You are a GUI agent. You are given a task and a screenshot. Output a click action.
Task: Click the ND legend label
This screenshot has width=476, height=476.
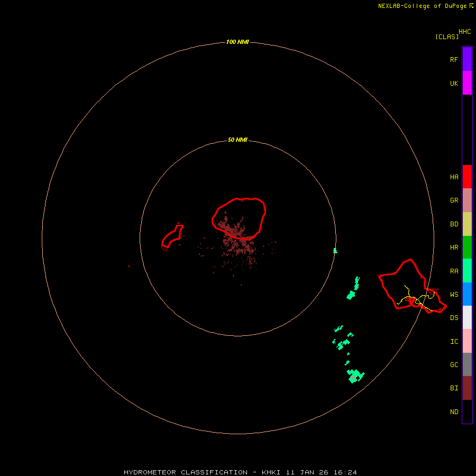tap(454, 411)
